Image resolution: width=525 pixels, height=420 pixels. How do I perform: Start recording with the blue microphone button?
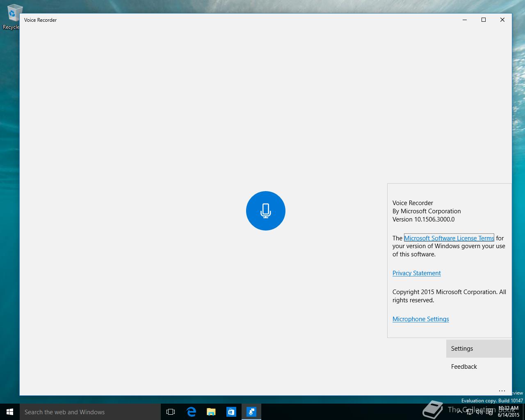coord(266,211)
